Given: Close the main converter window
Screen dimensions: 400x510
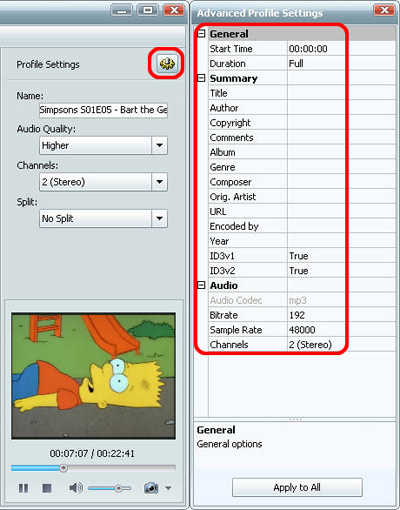Looking at the screenshot, I should click(x=174, y=10).
